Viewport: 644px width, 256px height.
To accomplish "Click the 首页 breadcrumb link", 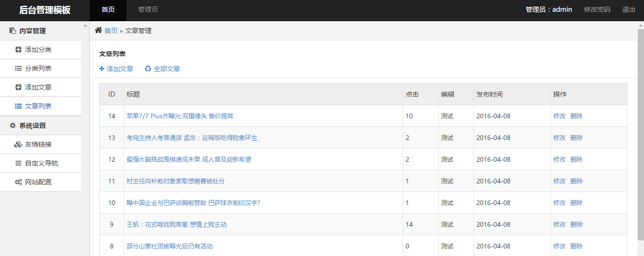I will [x=111, y=31].
